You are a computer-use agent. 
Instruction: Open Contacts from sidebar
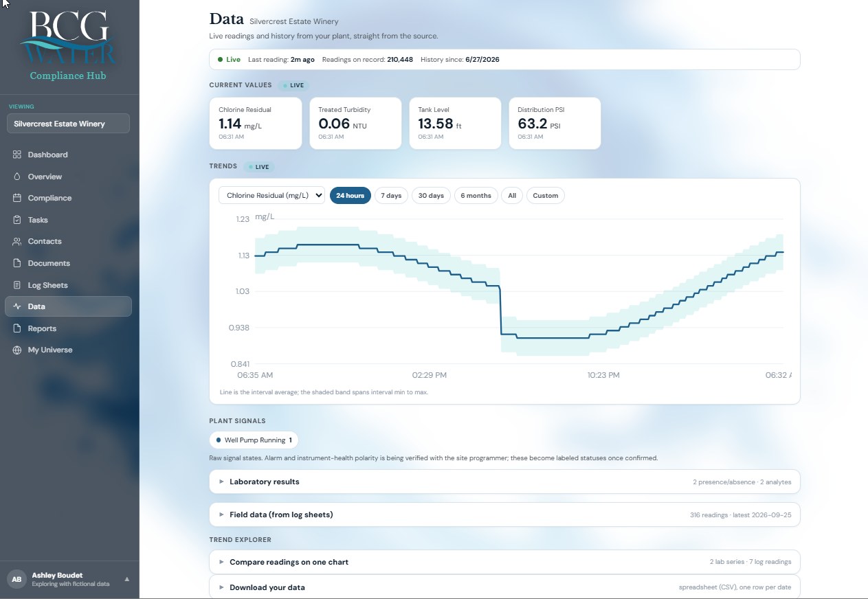click(x=68, y=241)
